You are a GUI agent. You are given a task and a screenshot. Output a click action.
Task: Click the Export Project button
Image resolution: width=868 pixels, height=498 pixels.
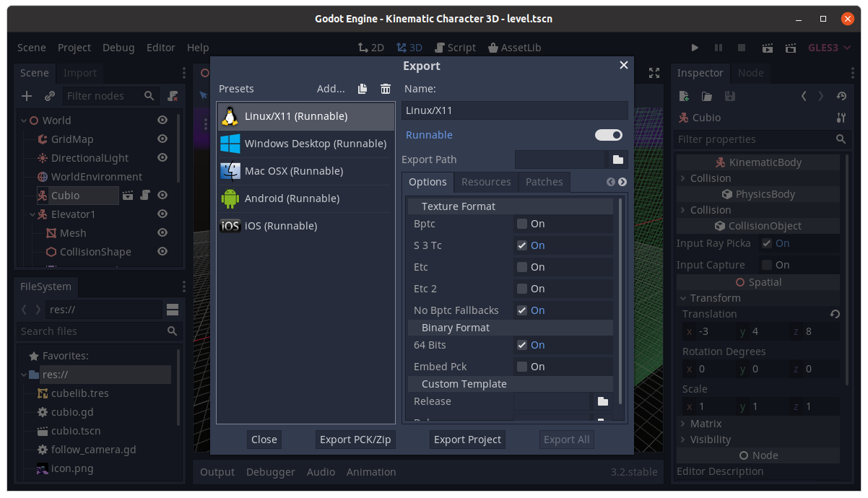467,440
